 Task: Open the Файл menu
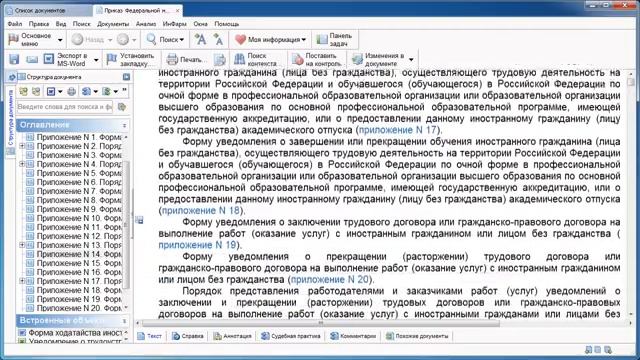[15, 24]
